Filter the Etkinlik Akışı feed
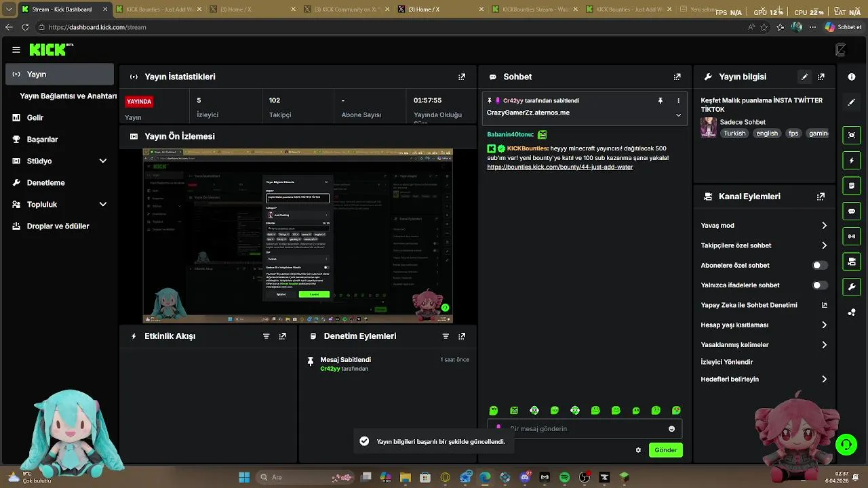This screenshot has height=488, width=868. click(266, 336)
